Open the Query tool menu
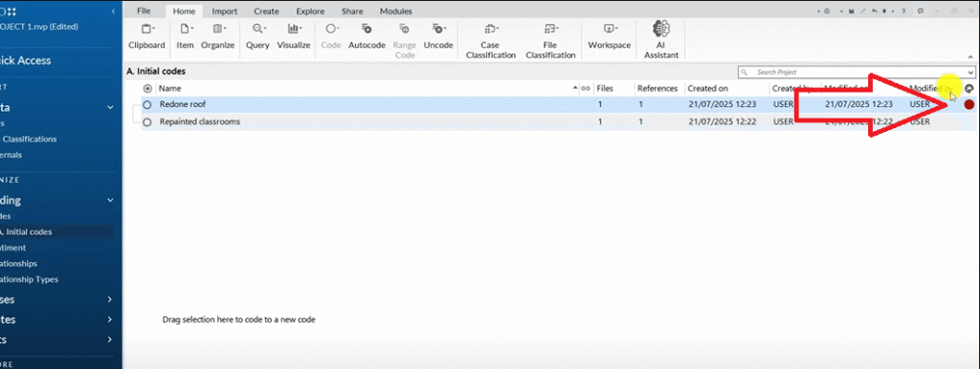The height and width of the screenshot is (369, 980). (x=257, y=36)
